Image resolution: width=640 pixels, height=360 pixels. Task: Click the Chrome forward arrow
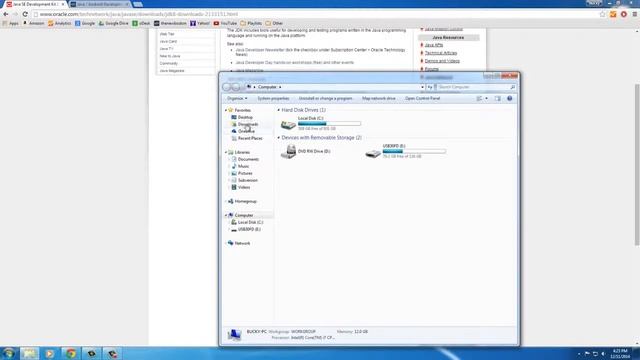16,14
